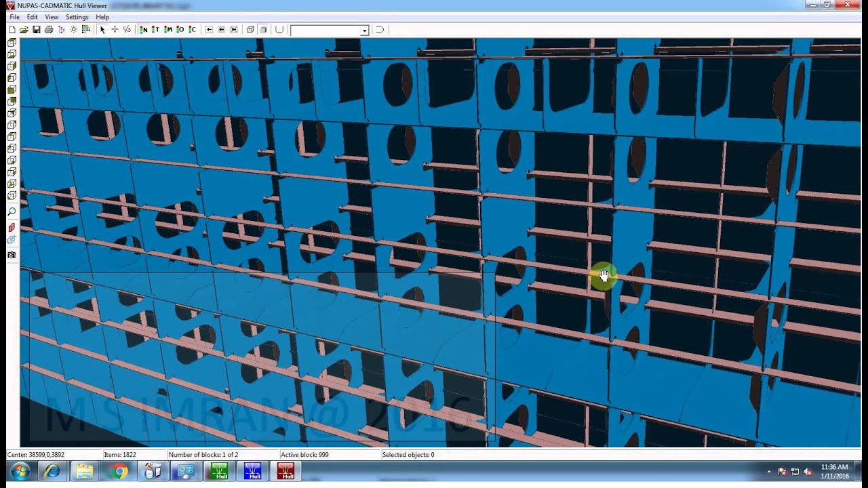
Task: Click the Selected objects: 0 status entry
Action: click(x=408, y=455)
